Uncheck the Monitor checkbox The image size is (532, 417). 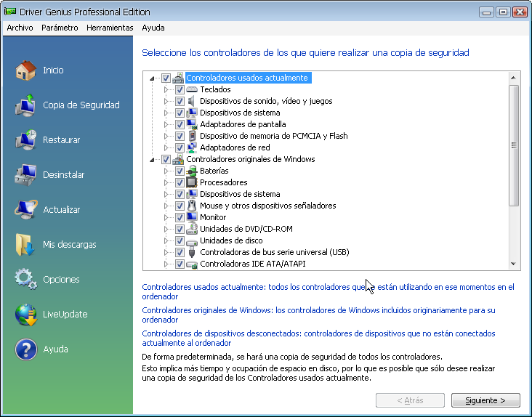(x=180, y=217)
